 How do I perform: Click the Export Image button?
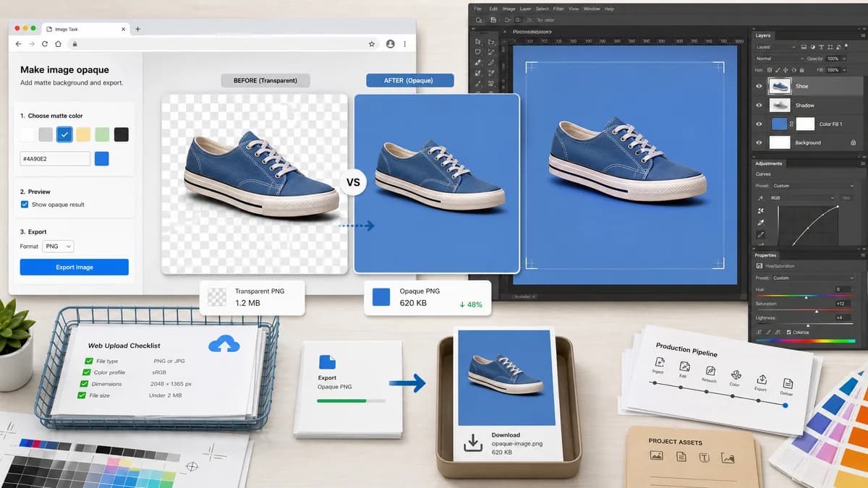(75, 267)
